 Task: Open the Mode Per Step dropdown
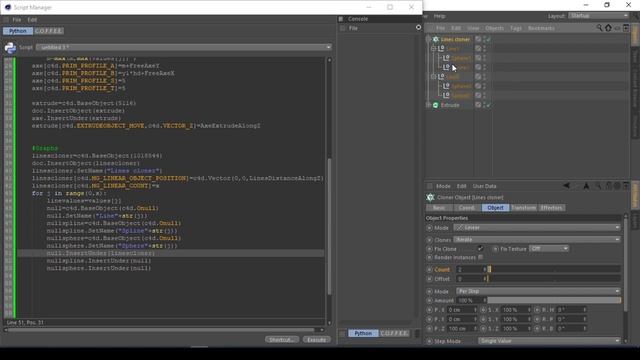(x=538, y=291)
